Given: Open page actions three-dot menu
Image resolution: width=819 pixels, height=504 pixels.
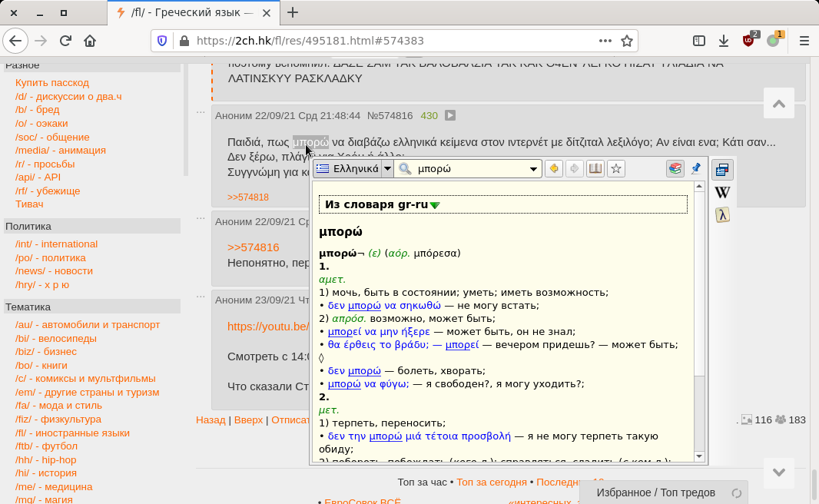Looking at the screenshot, I should tap(605, 41).
